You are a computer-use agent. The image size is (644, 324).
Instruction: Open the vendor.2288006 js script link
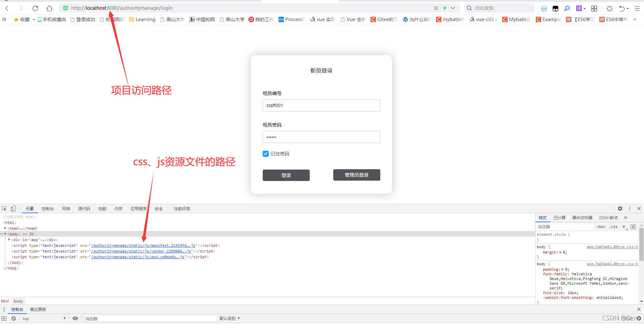pos(141,251)
